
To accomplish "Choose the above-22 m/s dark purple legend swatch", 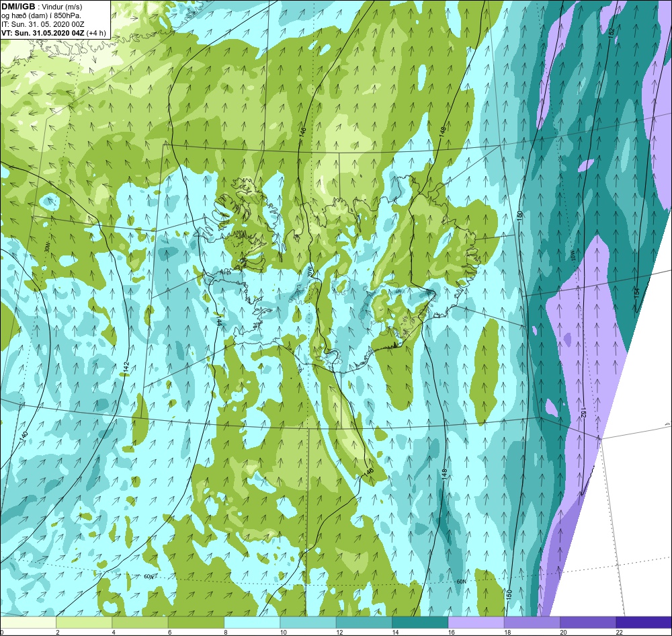I will tap(644, 622).
